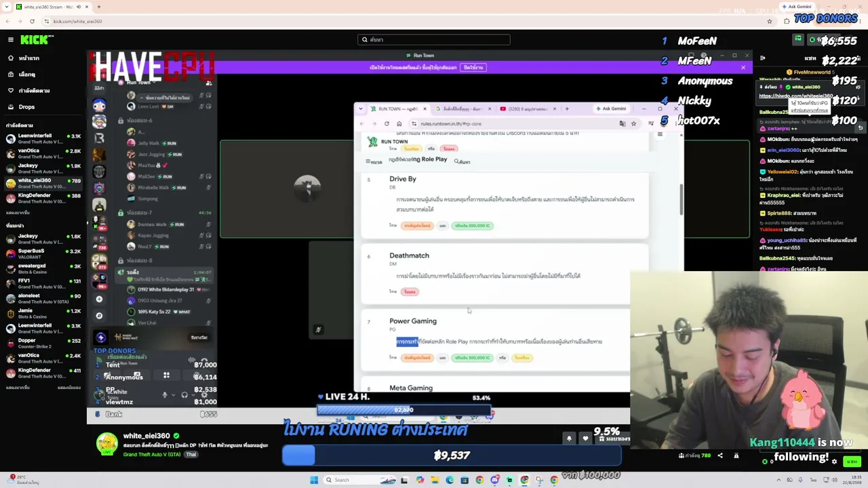Select user Mirabelle Walk in Discord
868x488 pixels.
tap(152, 188)
